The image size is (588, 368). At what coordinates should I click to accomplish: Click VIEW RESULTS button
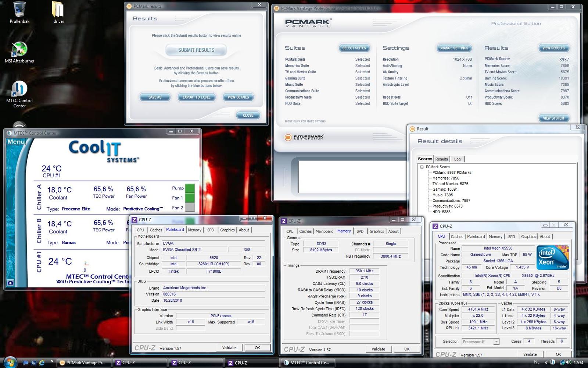[x=553, y=48]
